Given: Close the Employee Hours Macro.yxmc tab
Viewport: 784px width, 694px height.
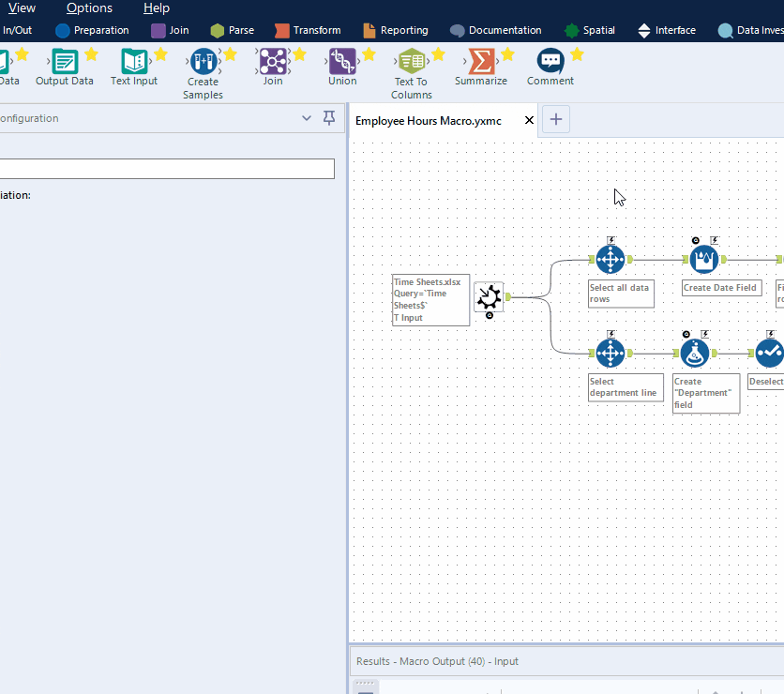Looking at the screenshot, I should [x=529, y=120].
